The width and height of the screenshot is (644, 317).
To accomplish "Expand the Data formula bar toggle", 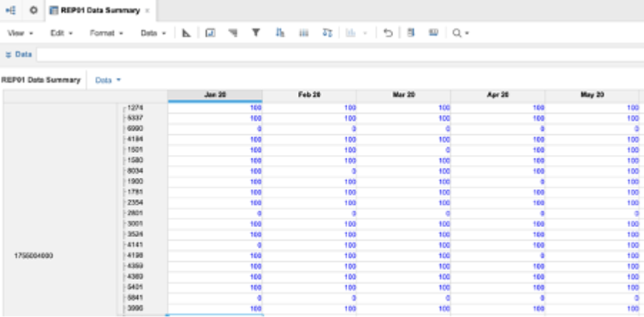I will [18, 54].
